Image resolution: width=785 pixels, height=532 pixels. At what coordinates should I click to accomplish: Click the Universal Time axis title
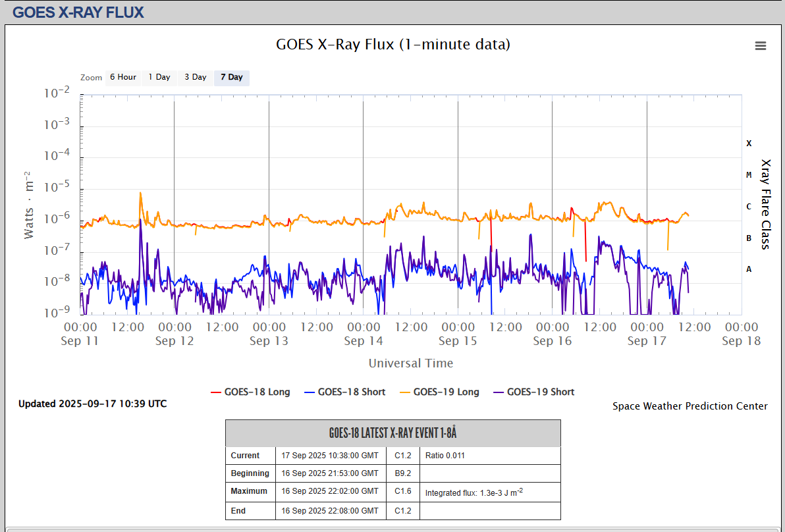pos(410,363)
